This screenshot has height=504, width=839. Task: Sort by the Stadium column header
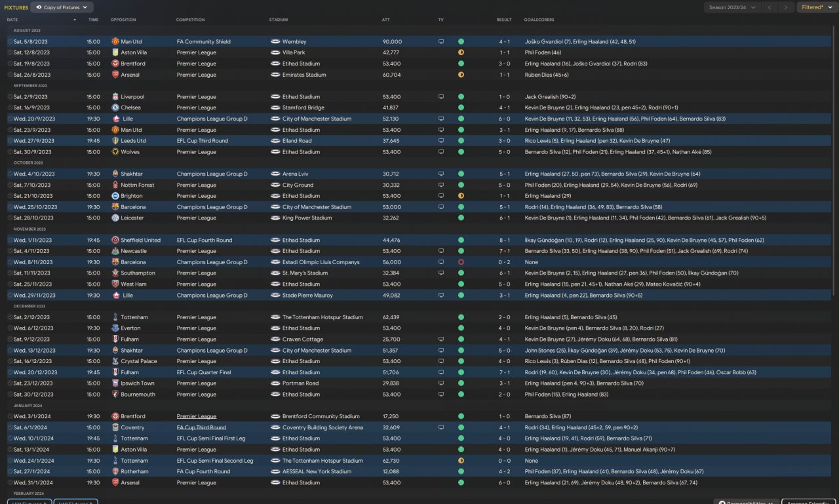[x=279, y=20]
